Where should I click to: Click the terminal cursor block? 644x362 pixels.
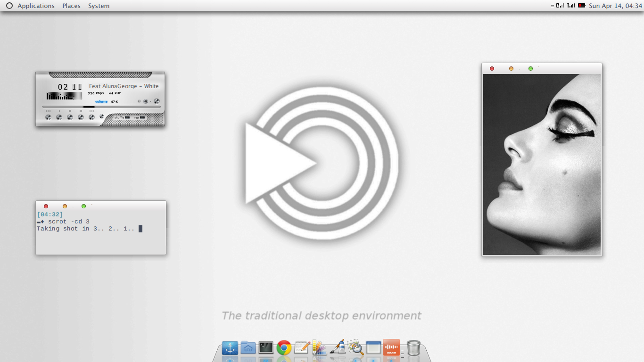point(140,229)
